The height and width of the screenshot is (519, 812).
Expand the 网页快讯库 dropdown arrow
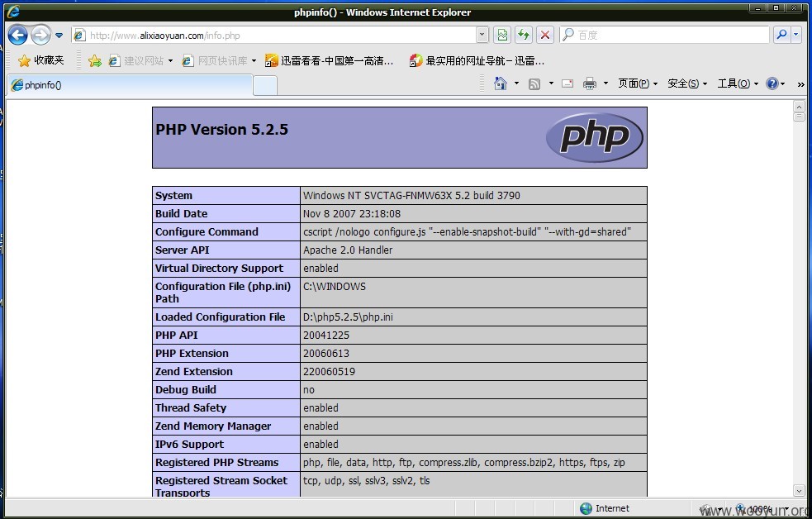254,61
